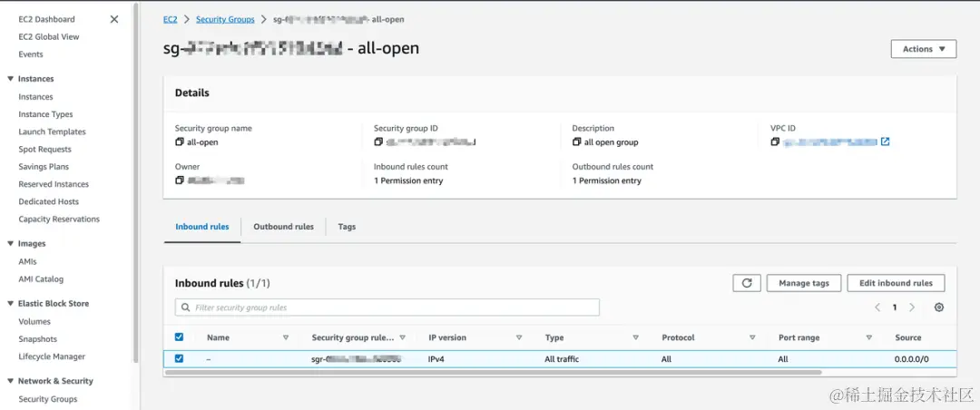This screenshot has width=980, height=410.
Task: Open Savings Plans in sidebar
Action: click(x=44, y=167)
